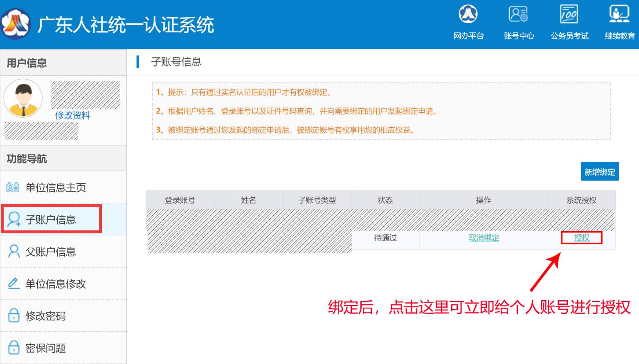Click the 公务员考试 icon

click(x=569, y=15)
